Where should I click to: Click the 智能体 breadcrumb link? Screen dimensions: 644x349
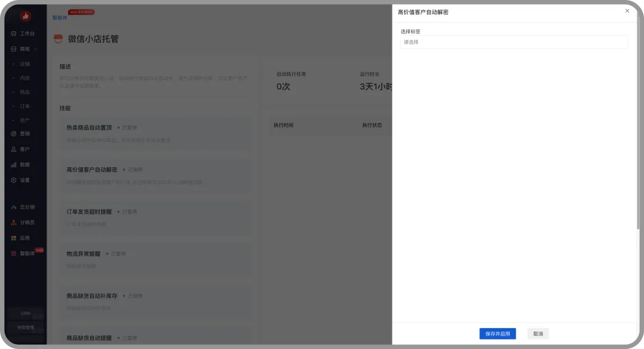[60, 18]
